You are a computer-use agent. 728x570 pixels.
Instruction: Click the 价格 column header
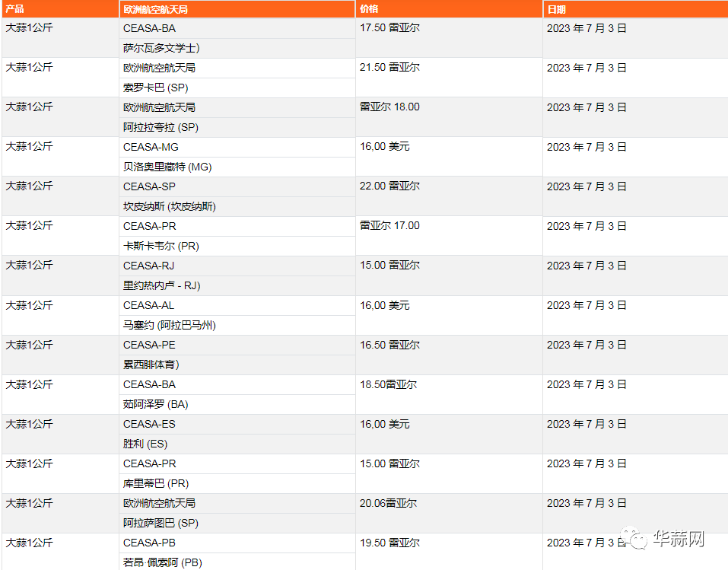click(x=449, y=9)
